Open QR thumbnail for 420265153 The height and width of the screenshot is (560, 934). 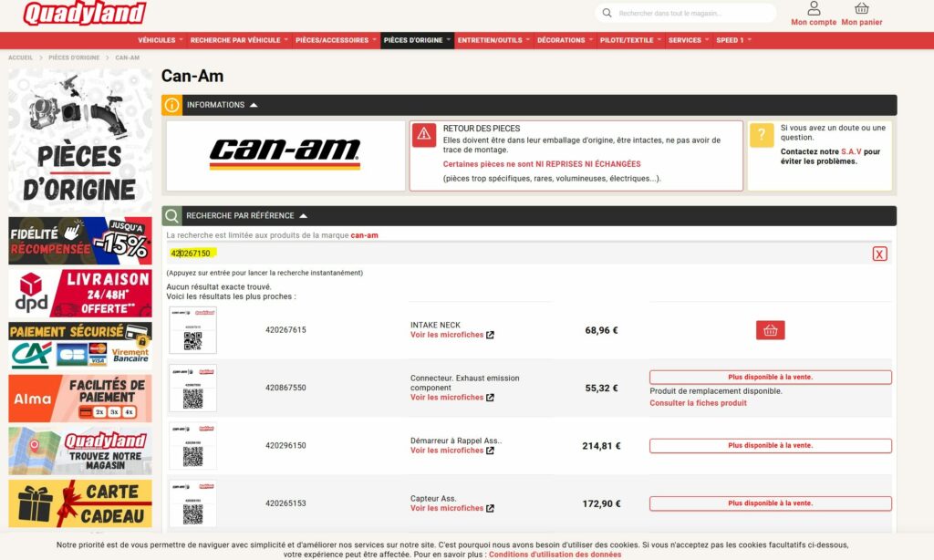[x=193, y=503]
